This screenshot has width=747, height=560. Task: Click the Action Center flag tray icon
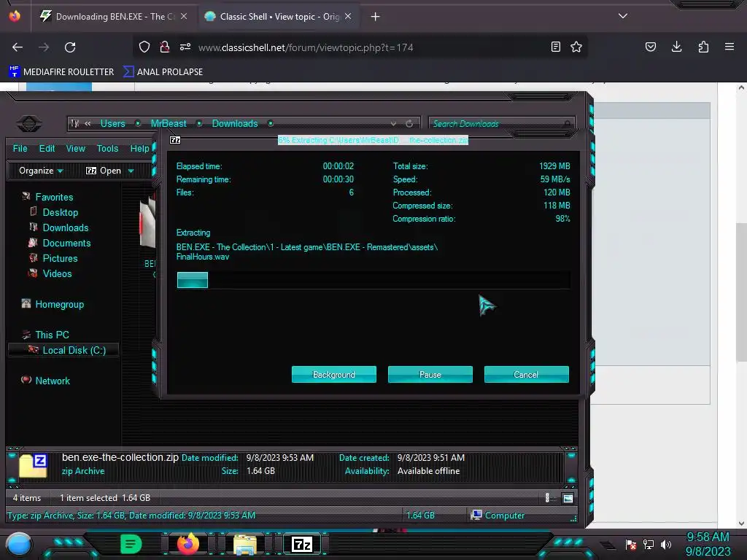[631, 545]
